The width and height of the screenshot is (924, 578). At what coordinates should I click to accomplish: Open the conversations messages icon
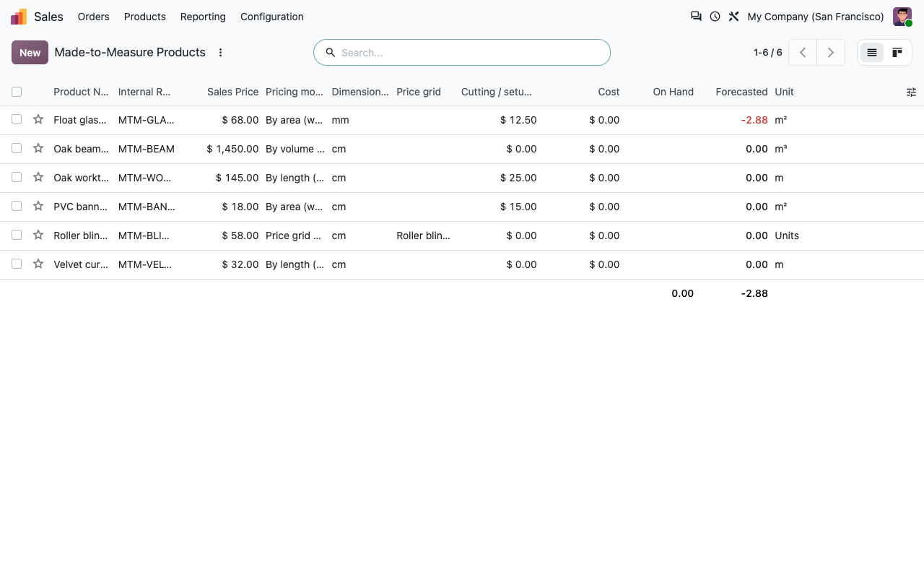(696, 16)
